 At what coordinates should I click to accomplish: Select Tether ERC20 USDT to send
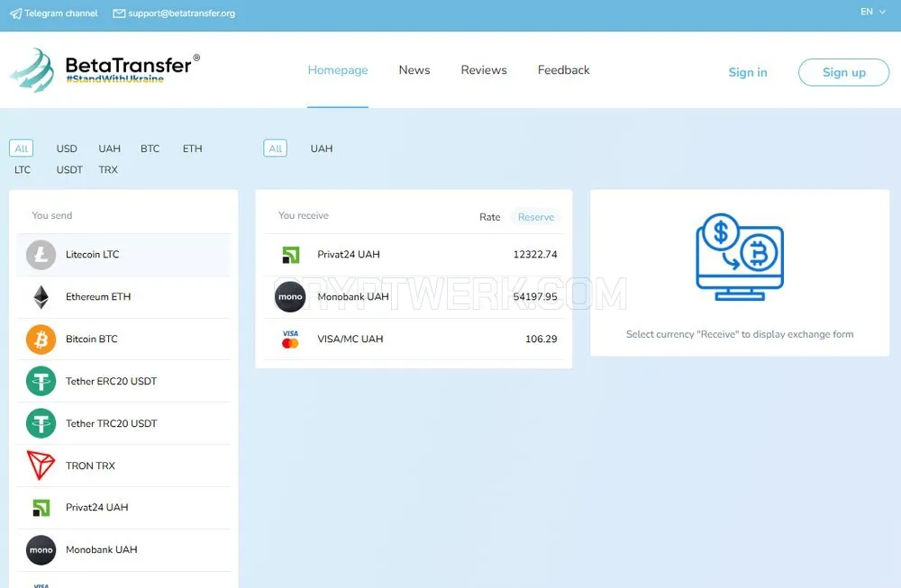[123, 381]
